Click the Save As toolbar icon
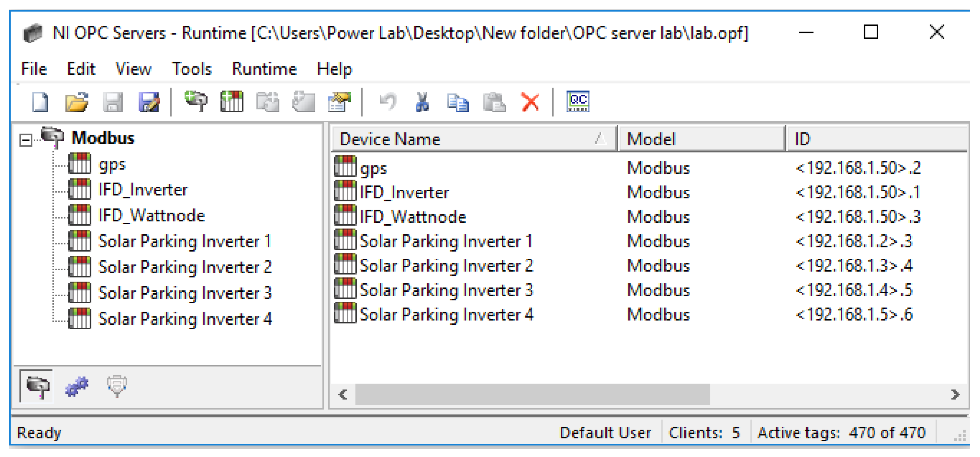 tap(149, 102)
